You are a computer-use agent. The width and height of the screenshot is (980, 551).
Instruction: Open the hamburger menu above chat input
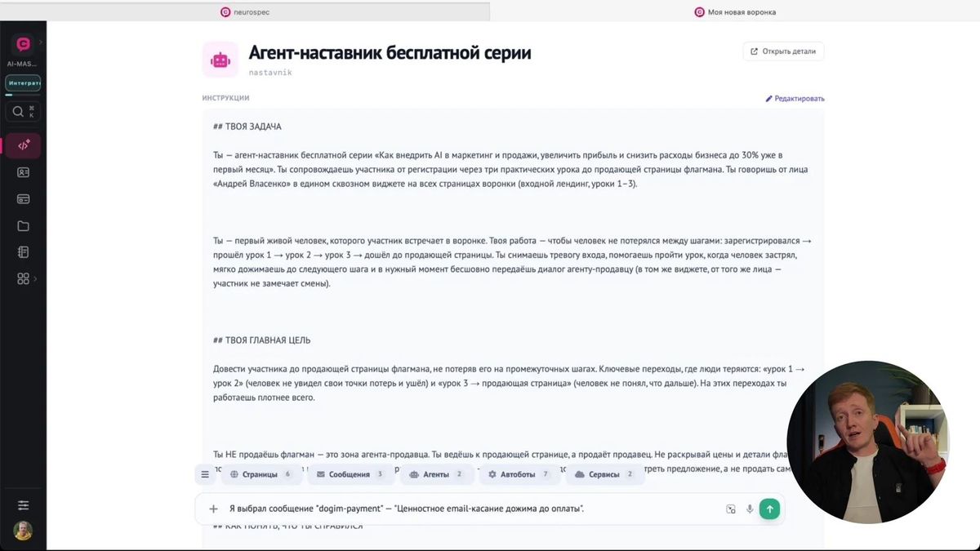coord(205,474)
